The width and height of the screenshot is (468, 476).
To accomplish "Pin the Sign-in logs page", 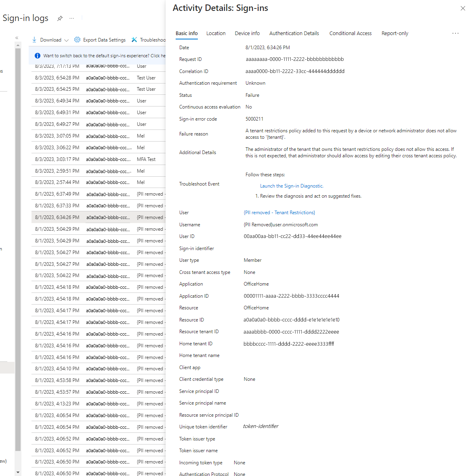I will click(60, 18).
